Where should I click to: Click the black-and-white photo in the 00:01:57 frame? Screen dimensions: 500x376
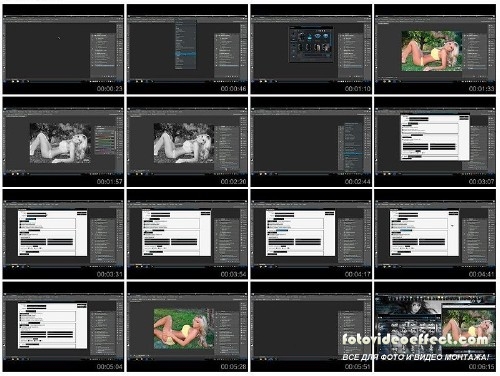(x=60, y=143)
